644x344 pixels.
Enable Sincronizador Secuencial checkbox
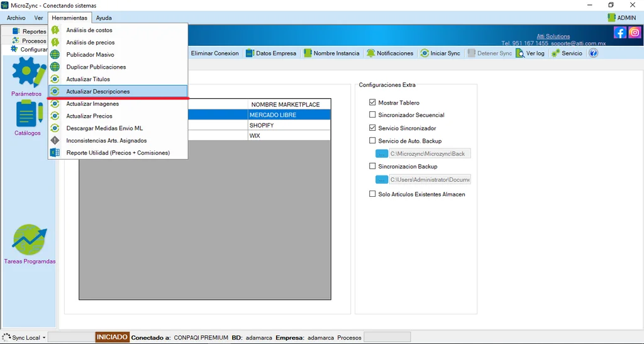point(372,114)
